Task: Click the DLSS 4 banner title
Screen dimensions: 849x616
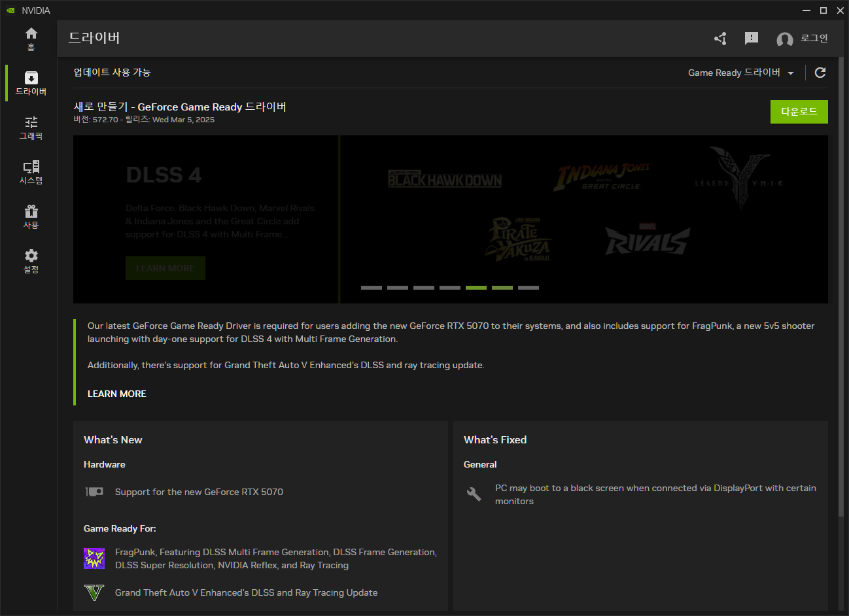Action: click(164, 175)
